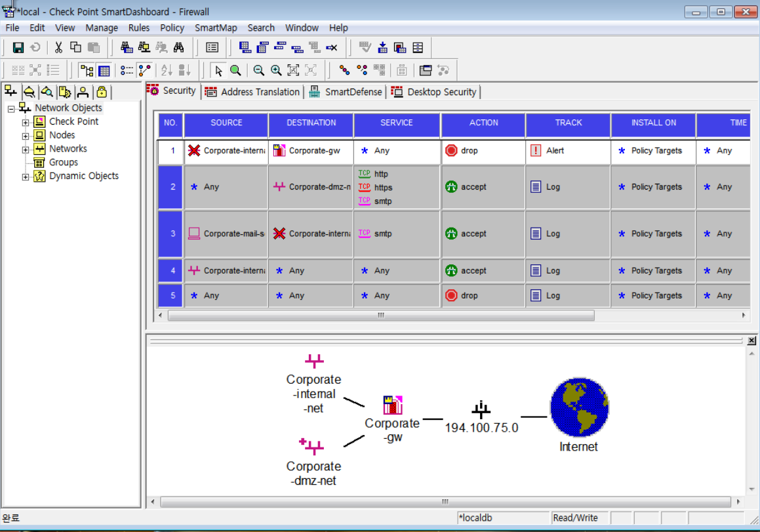760x532 pixels.
Task: Open the Manage menu
Action: pos(102,28)
